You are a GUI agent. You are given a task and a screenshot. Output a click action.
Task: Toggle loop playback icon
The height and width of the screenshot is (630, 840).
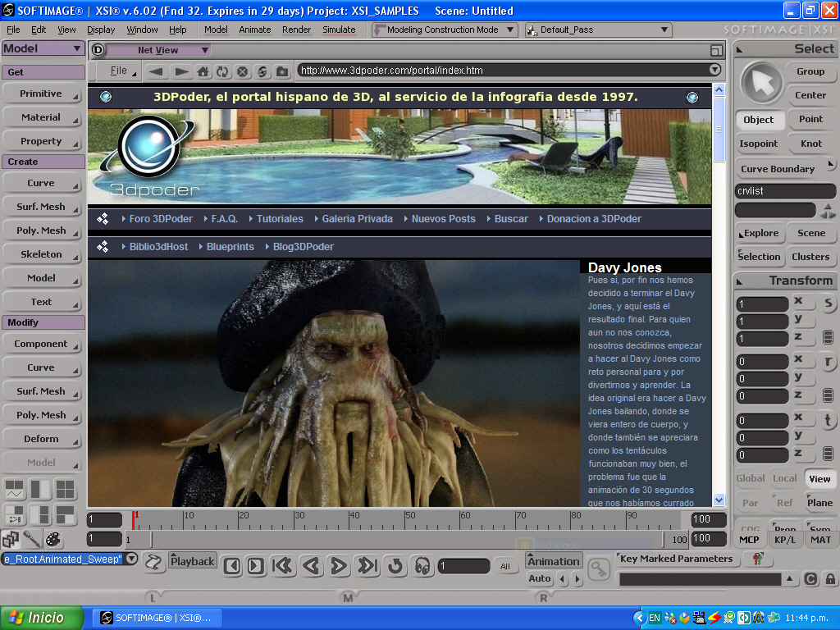click(x=395, y=566)
